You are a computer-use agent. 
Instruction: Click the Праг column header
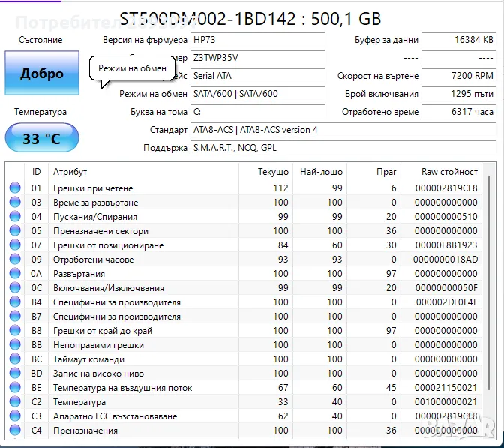pyautogui.click(x=386, y=172)
